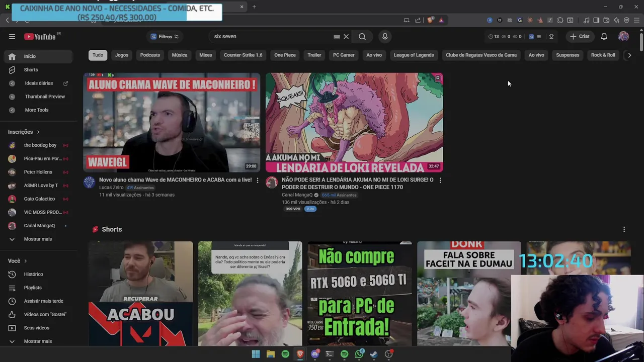
Task: Open the Gato Galactico subscription
Action: (38, 199)
